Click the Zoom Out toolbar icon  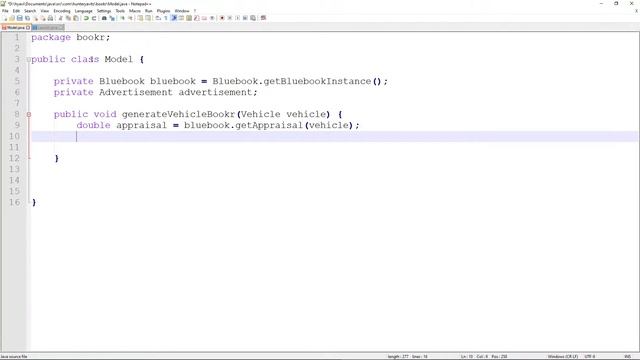click(130, 18)
